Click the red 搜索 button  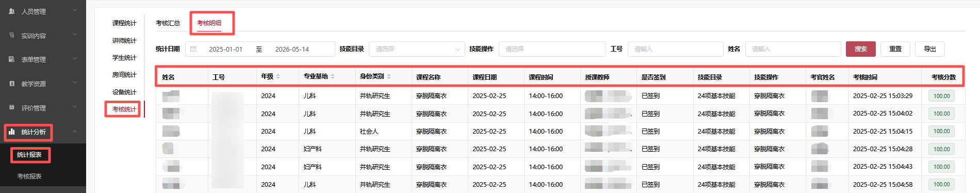pyautogui.click(x=861, y=49)
